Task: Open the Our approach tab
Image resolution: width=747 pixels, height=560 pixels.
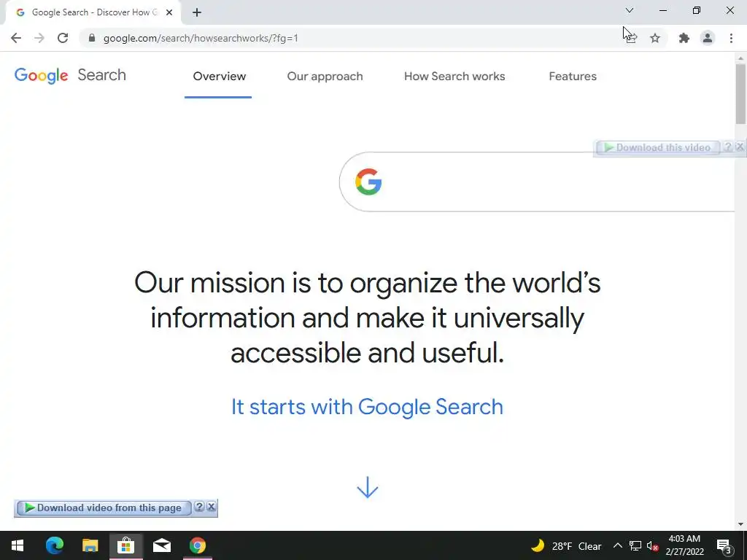Action: tap(325, 76)
